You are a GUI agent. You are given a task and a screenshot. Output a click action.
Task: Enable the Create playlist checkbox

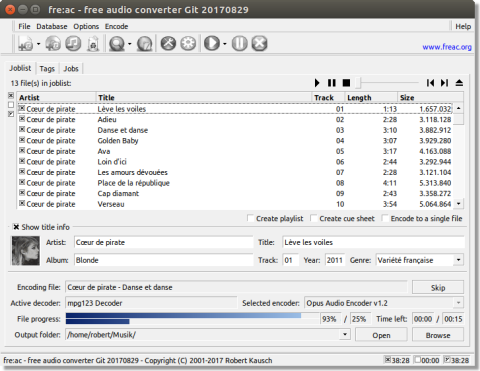tap(251, 218)
